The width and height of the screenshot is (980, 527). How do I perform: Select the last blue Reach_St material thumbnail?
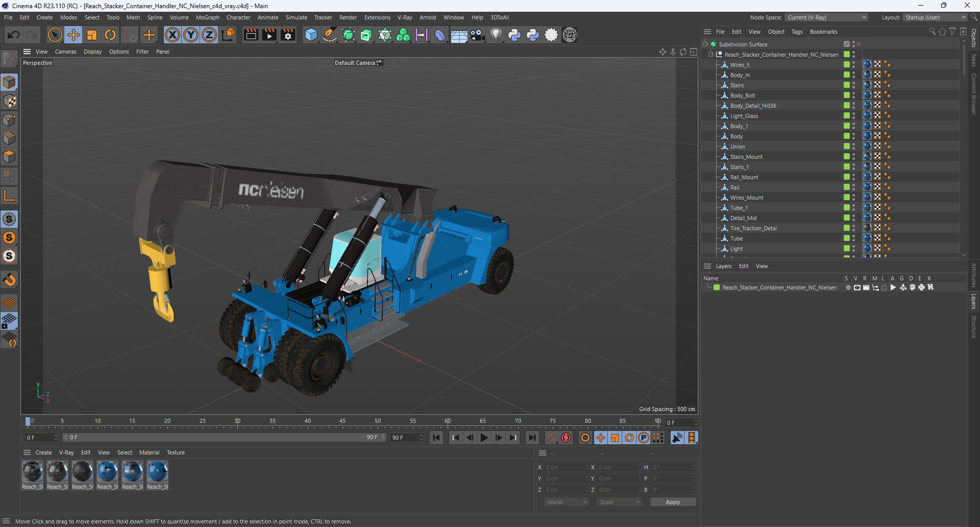point(157,472)
